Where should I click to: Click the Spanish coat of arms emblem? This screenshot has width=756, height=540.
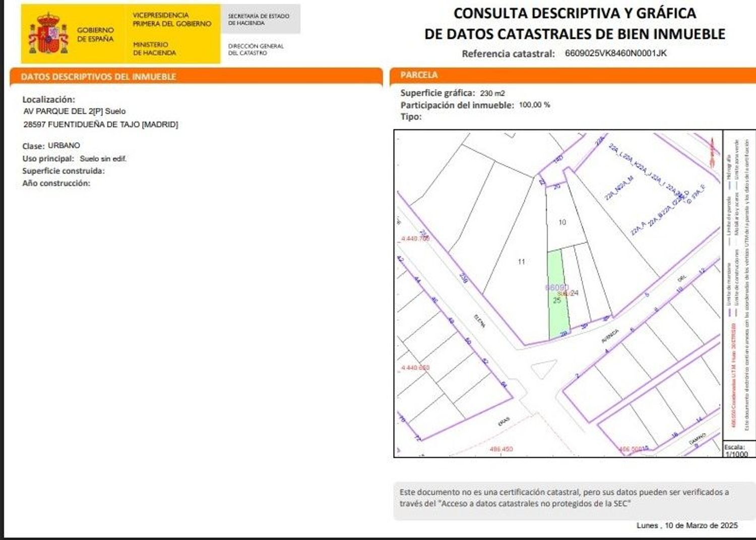48,34
